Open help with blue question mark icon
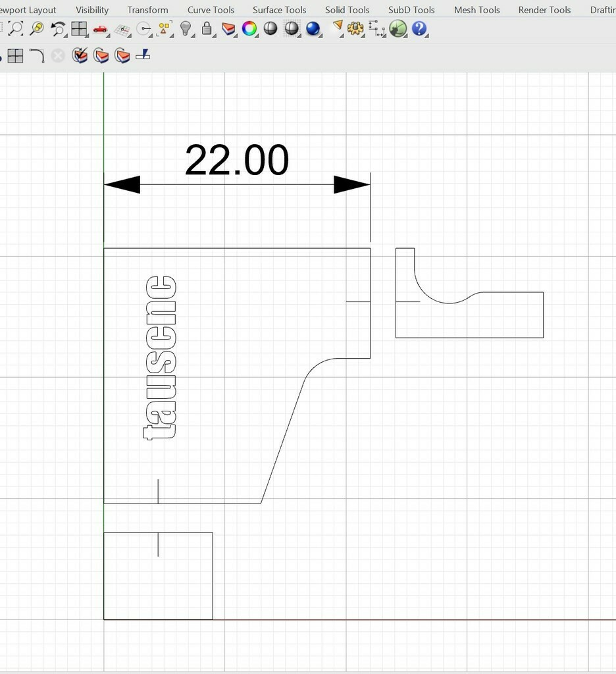Screen dimensions: 616x674 pos(419,29)
